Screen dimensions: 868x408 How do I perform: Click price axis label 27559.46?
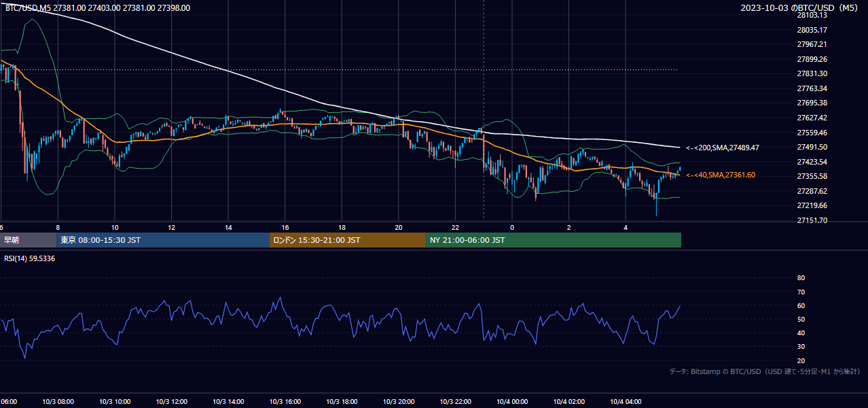pyautogui.click(x=812, y=133)
